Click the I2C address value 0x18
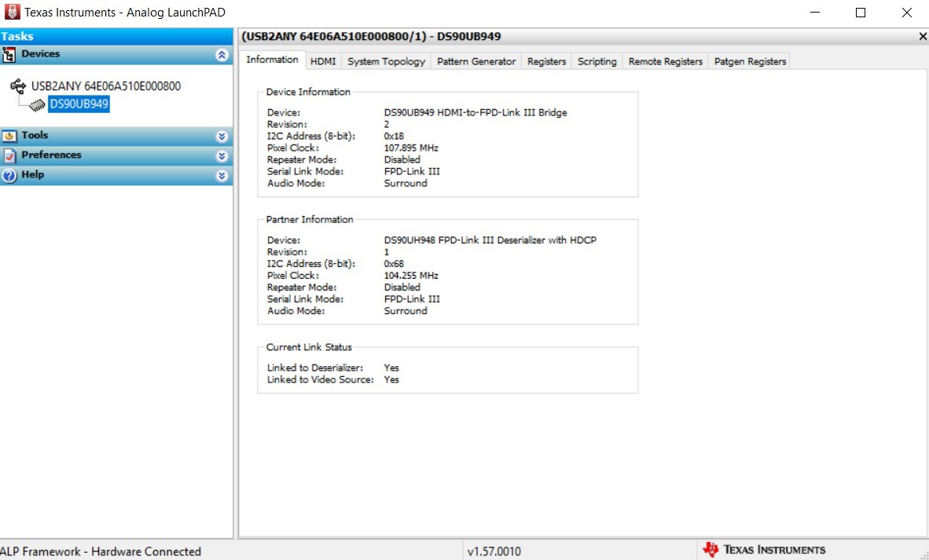This screenshot has height=560, width=929. (394, 136)
